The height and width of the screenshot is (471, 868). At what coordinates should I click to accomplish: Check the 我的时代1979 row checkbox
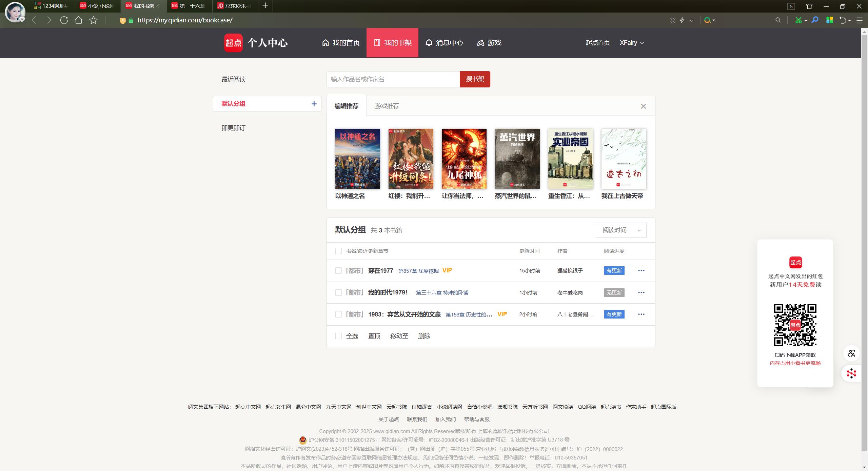click(x=338, y=293)
